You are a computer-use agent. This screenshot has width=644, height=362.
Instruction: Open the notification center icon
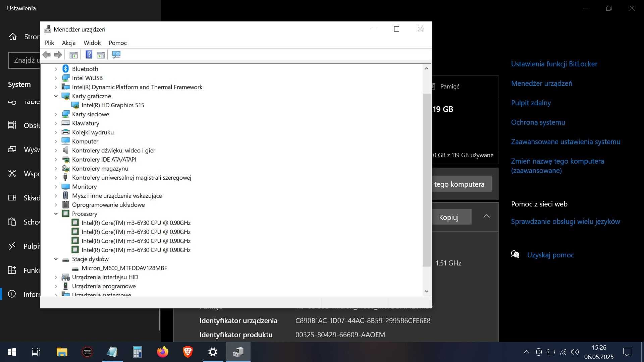[627, 352]
